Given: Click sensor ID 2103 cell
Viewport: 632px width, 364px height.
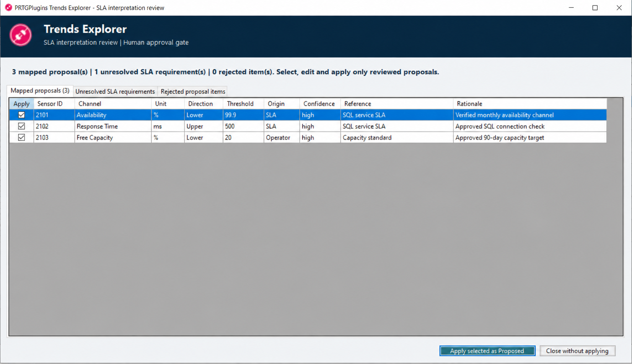Looking at the screenshot, I should click(54, 137).
